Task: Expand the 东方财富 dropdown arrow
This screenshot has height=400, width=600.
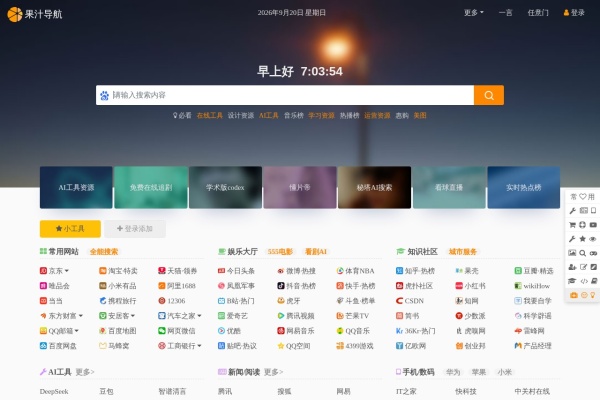Action: pyautogui.click(x=81, y=316)
